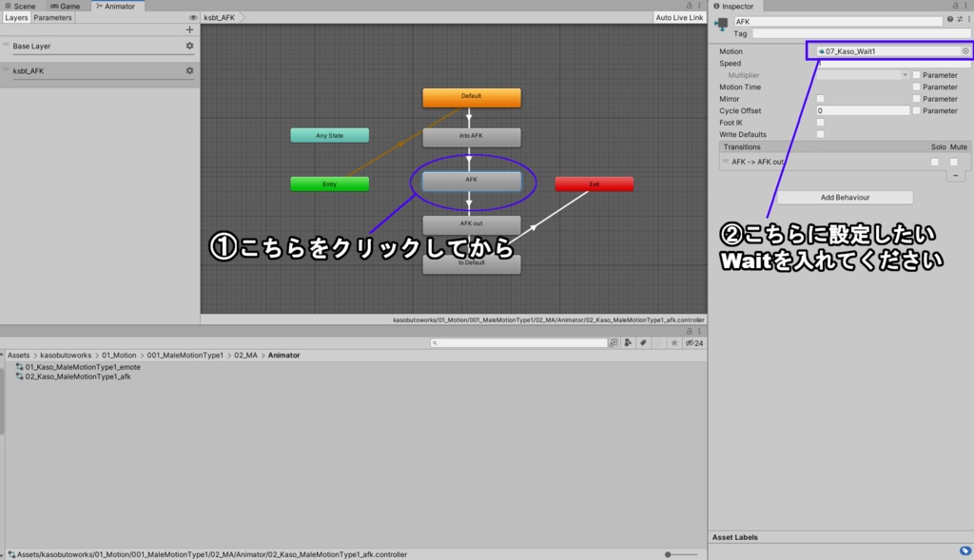
Task: Open Inspector preset sliders icon
Action: click(960, 19)
